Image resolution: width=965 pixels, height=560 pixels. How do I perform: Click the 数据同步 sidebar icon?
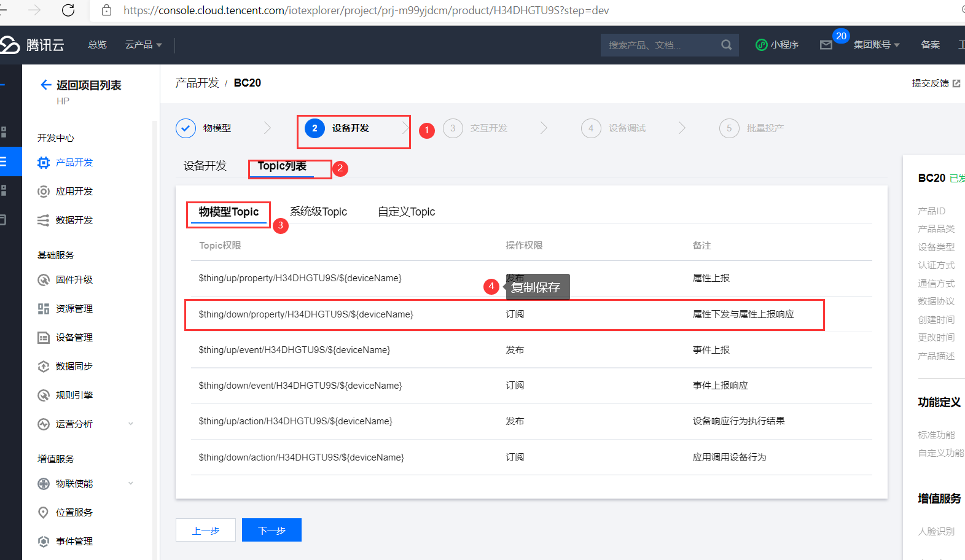point(43,367)
